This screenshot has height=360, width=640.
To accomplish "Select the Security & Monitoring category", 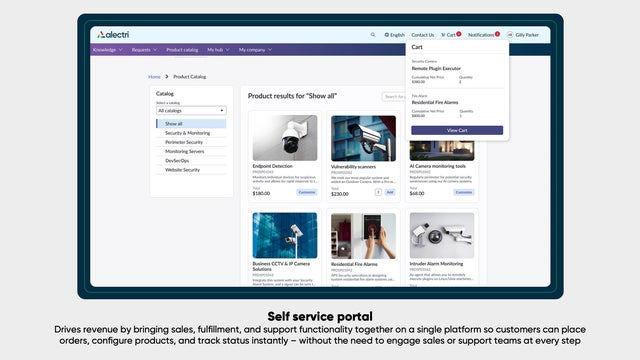I will point(187,133).
